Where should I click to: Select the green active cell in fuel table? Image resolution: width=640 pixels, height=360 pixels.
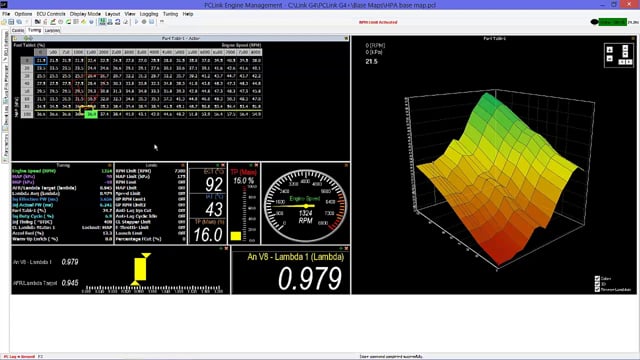pos(91,115)
